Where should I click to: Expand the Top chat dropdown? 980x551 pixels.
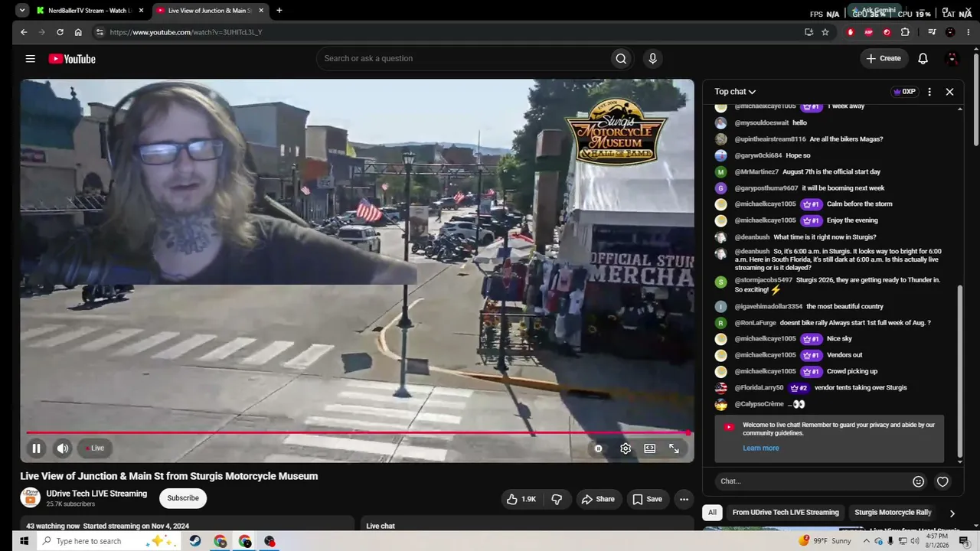735,92
